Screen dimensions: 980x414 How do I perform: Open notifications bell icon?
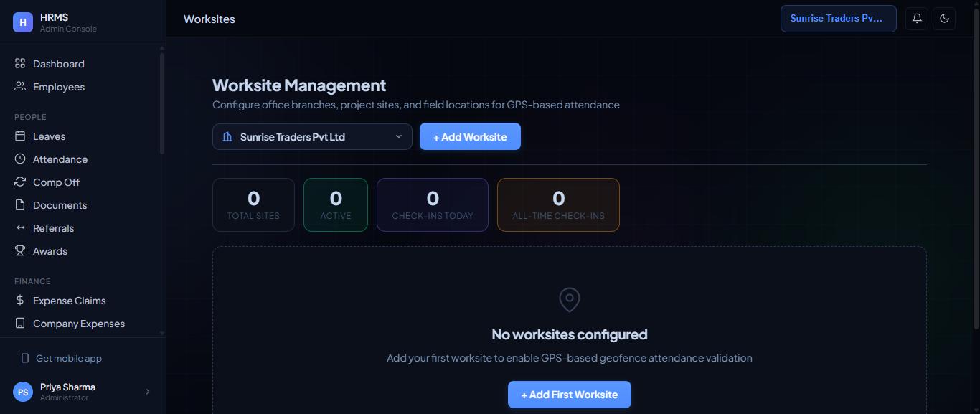(917, 19)
